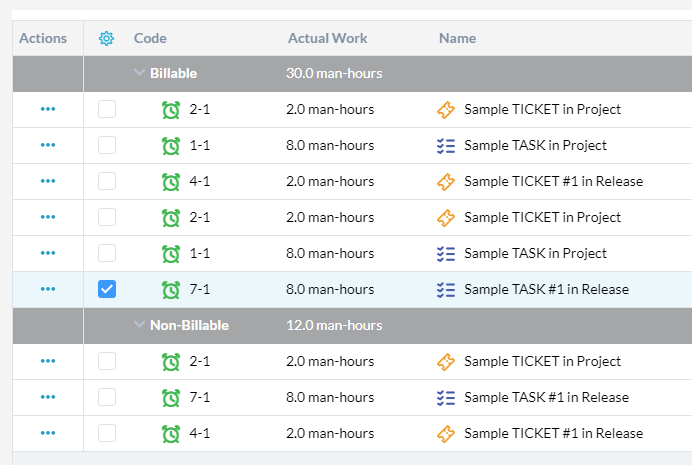Viewport: 692px width, 465px height.
Task: Click the ticket icon for 4-1 in Billable
Action: coord(446,182)
